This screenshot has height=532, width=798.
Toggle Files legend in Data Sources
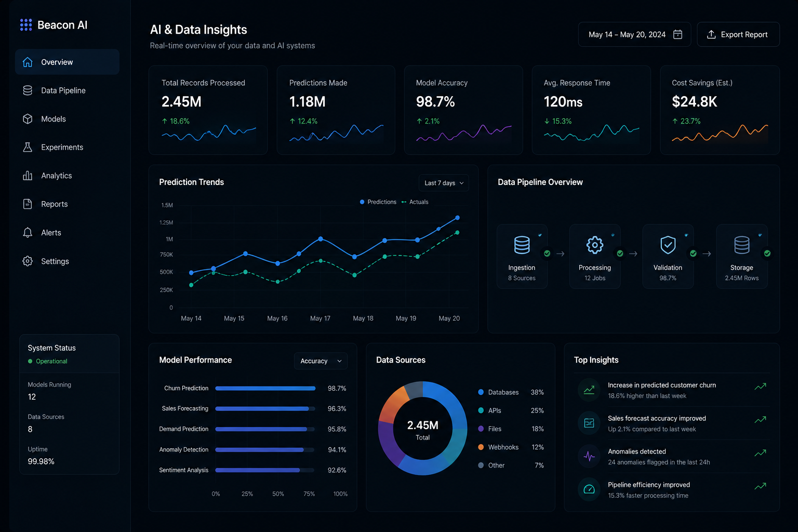(x=511, y=429)
